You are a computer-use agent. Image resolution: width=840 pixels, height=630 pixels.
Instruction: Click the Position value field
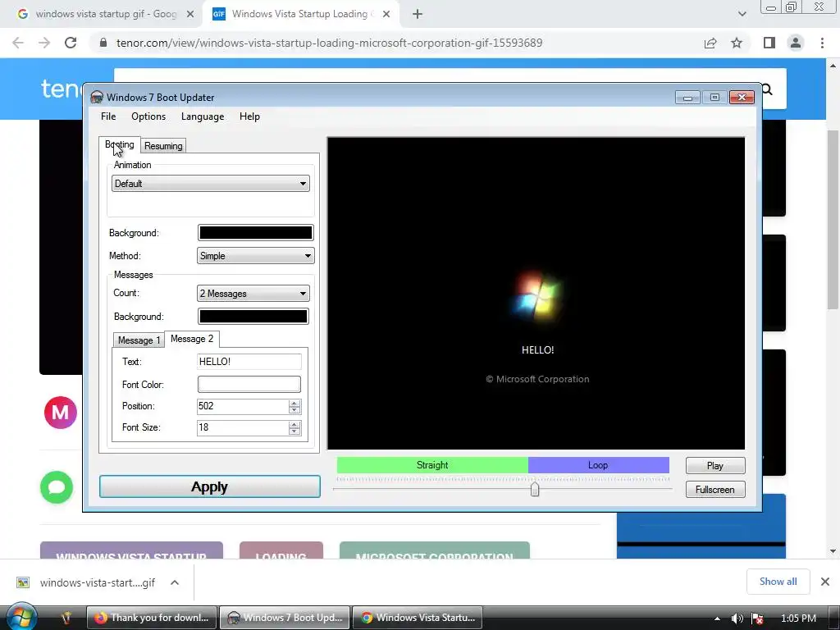tap(242, 406)
